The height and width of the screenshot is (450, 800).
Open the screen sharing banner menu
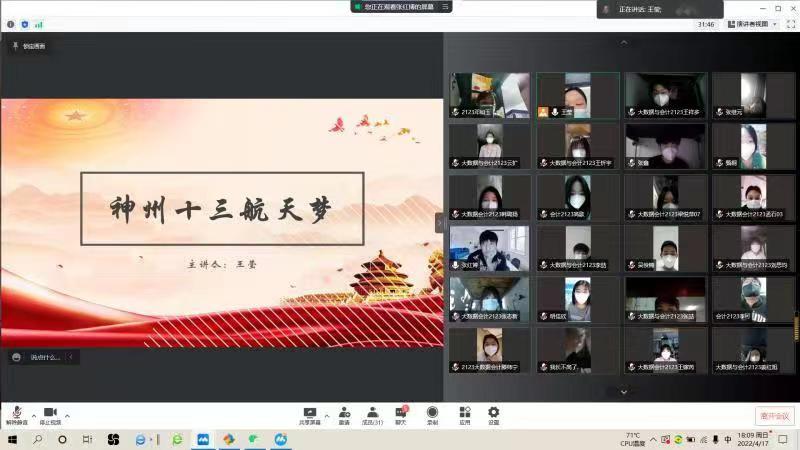point(445,7)
